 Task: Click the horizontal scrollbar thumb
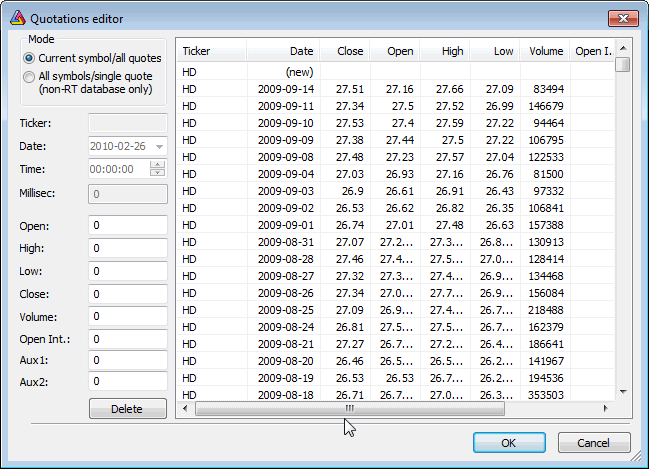point(349,409)
